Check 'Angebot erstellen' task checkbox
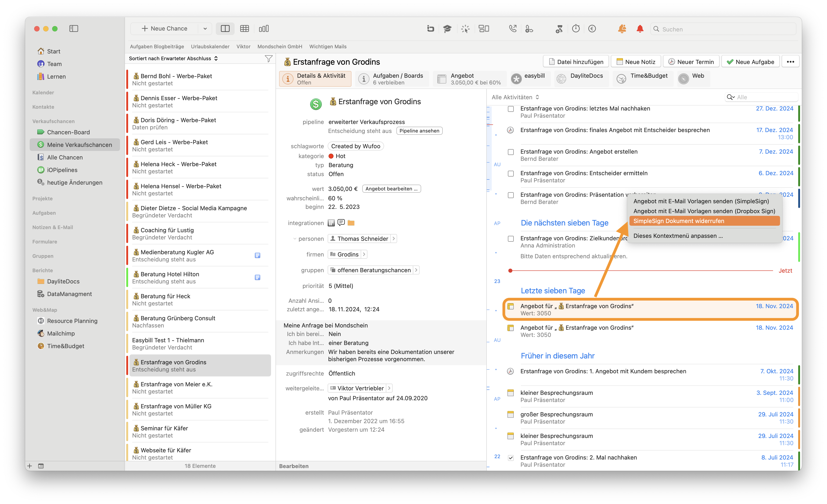827x504 pixels. coord(511,152)
